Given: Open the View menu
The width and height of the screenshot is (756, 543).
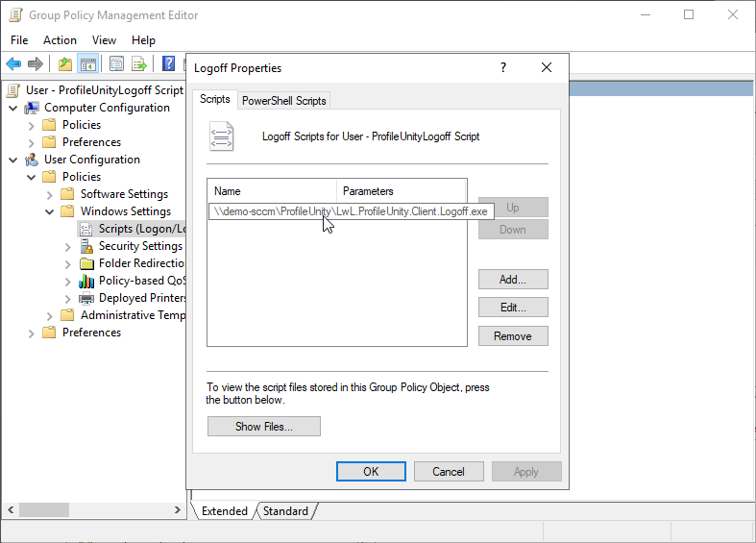Looking at the screenshot, I should point(104,40).
